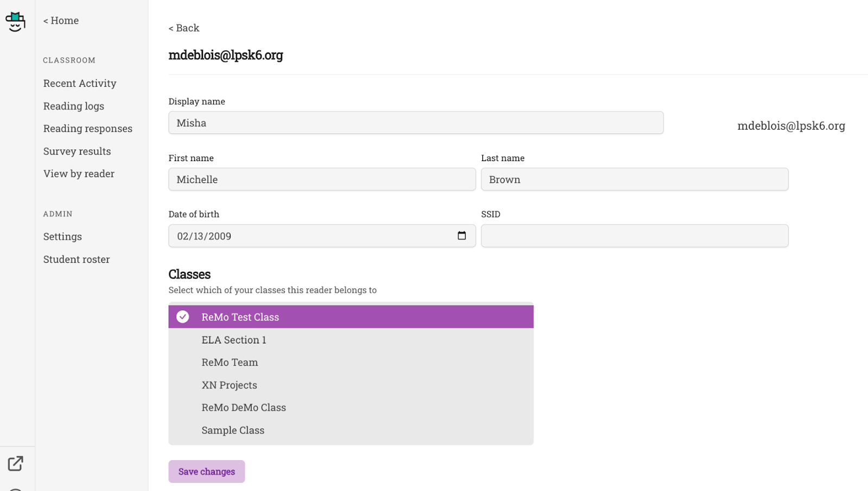Viewport: 868px width, 491px height.
Task: Click the Last name field
Action: (635, 179)
